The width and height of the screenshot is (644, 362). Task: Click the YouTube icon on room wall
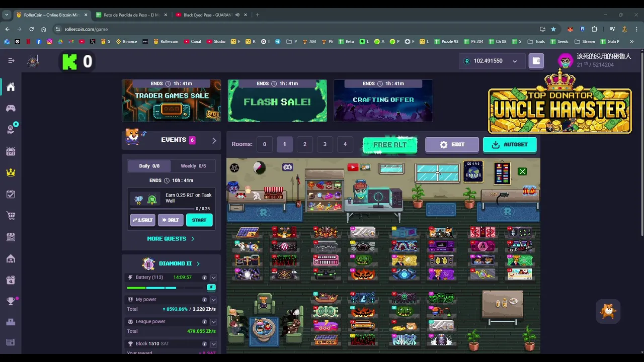[x=353, y=167]
